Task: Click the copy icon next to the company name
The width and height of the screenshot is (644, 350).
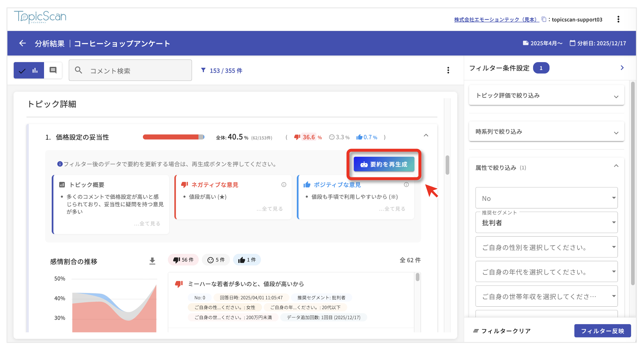Action: pyautogui.click(x=544, y=19)
